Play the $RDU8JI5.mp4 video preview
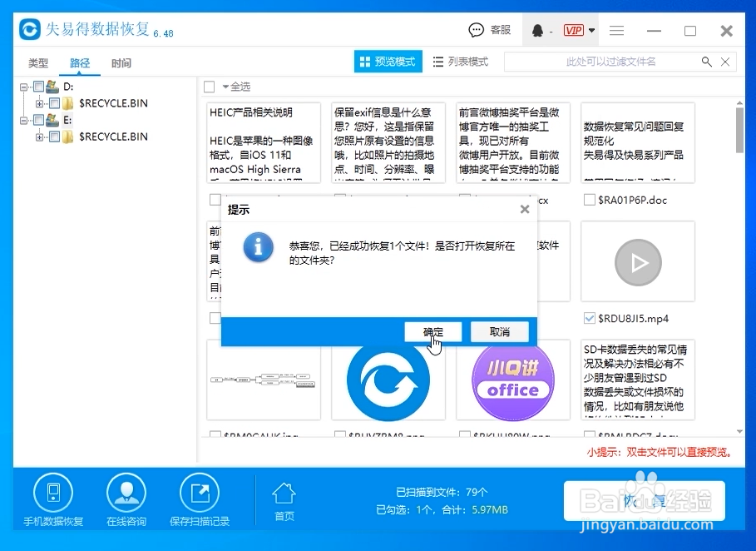756x551 pixels. click(638, 261)
